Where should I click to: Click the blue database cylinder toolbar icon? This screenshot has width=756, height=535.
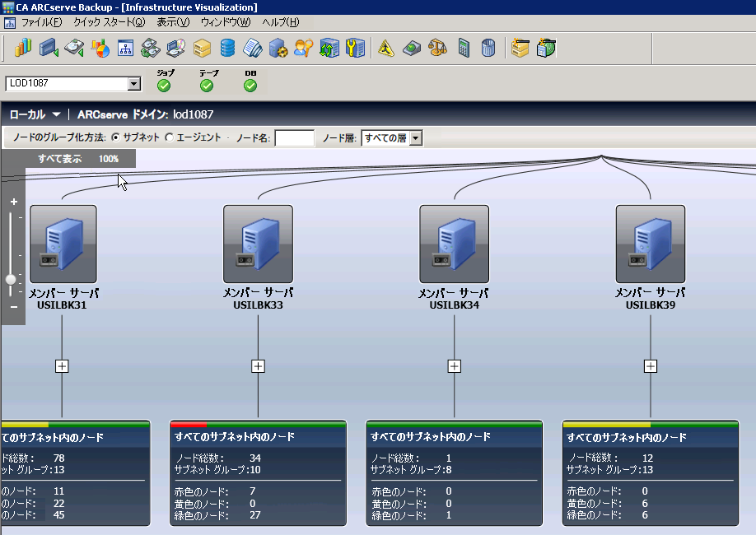point(227,48)
